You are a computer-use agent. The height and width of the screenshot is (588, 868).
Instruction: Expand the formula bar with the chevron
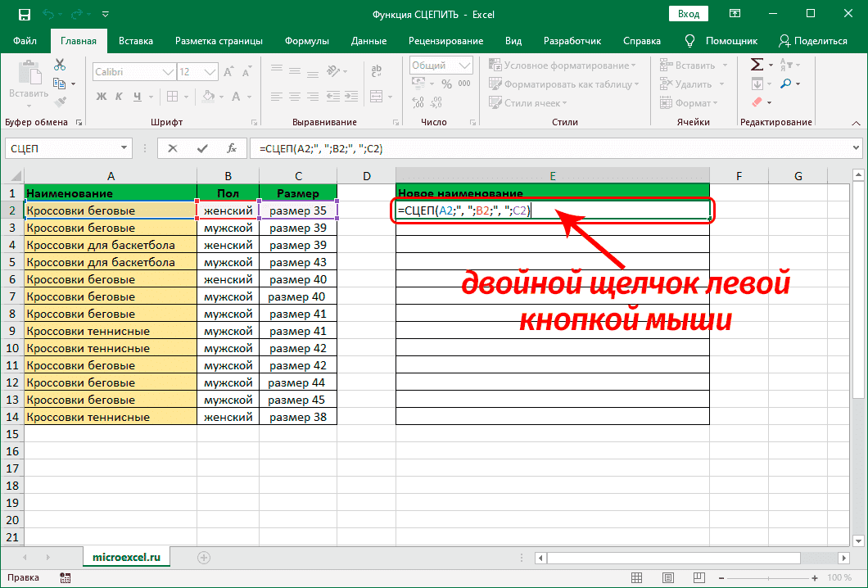pos(856,148)
